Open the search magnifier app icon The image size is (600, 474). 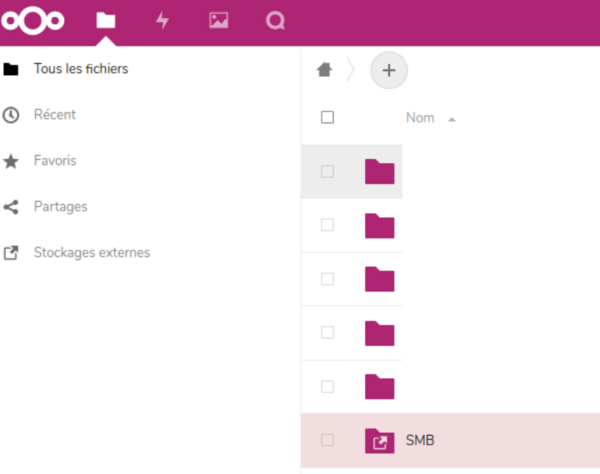click(276, 21)
